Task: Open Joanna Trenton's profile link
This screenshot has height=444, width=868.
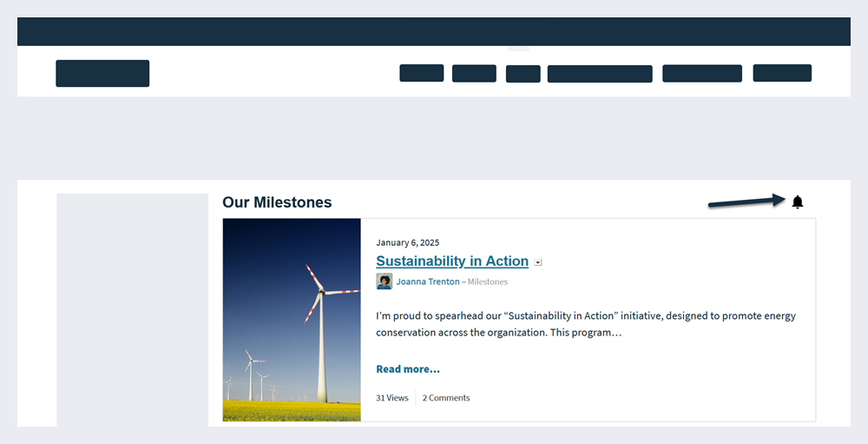Action: (428, 282)
